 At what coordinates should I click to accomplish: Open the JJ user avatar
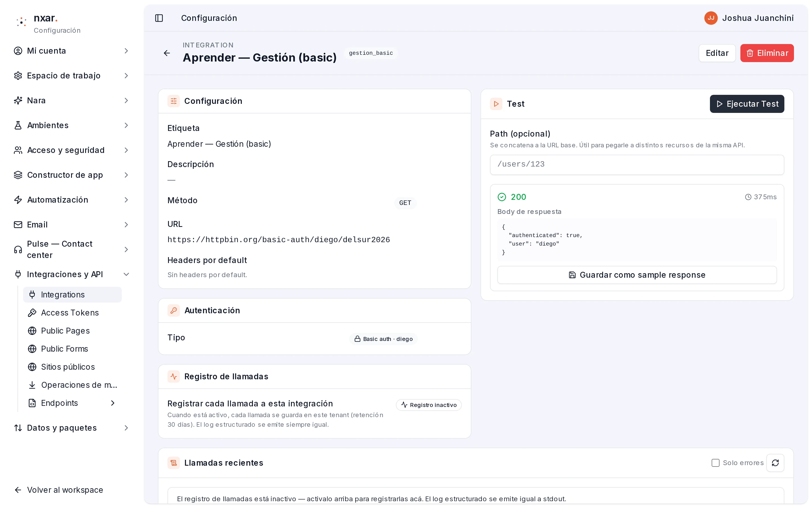(711, 18)
